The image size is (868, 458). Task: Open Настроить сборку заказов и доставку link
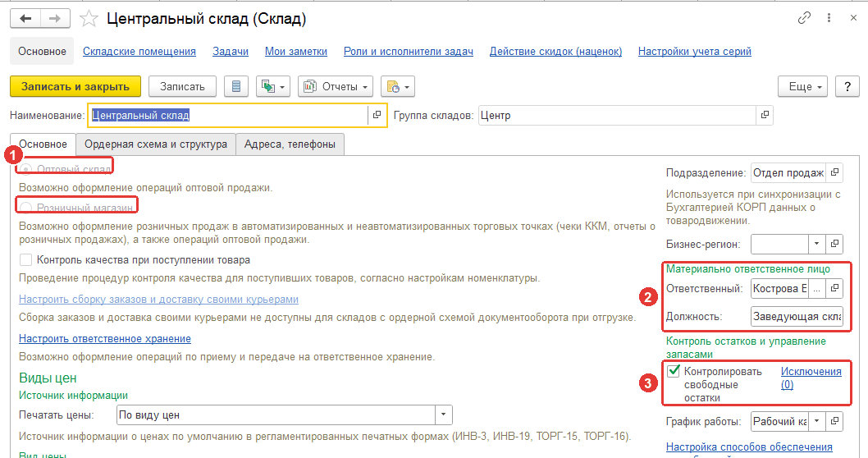pos(158,299)
